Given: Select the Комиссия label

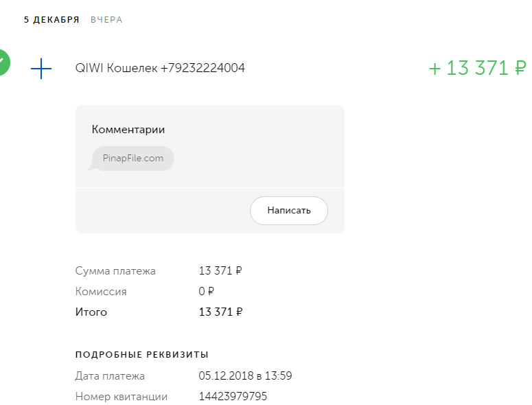Looking at the screenshot, I should (x=101, y=292).
